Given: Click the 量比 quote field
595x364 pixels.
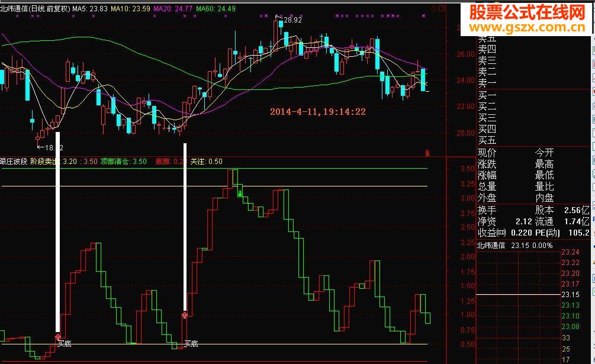Looking at the screenshot, I should click(545, 186).
